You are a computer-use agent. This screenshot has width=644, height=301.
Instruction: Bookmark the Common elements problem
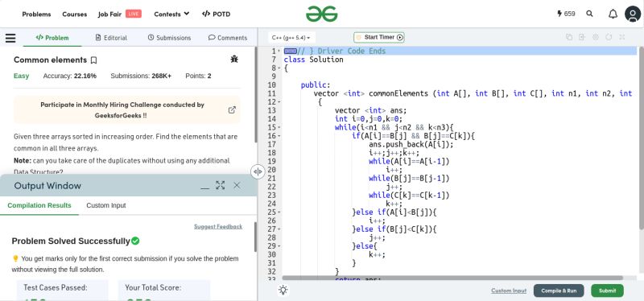93,60
